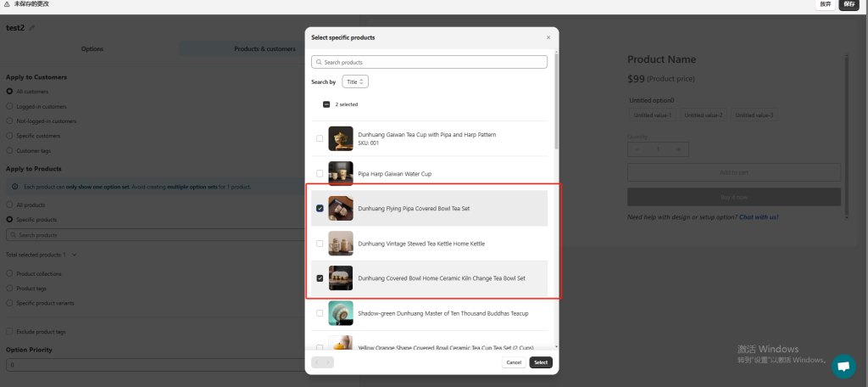
Task: Click the Dunhuang Gaiwan Tea Cup thumbnail
Action: (x=341, y=138)
